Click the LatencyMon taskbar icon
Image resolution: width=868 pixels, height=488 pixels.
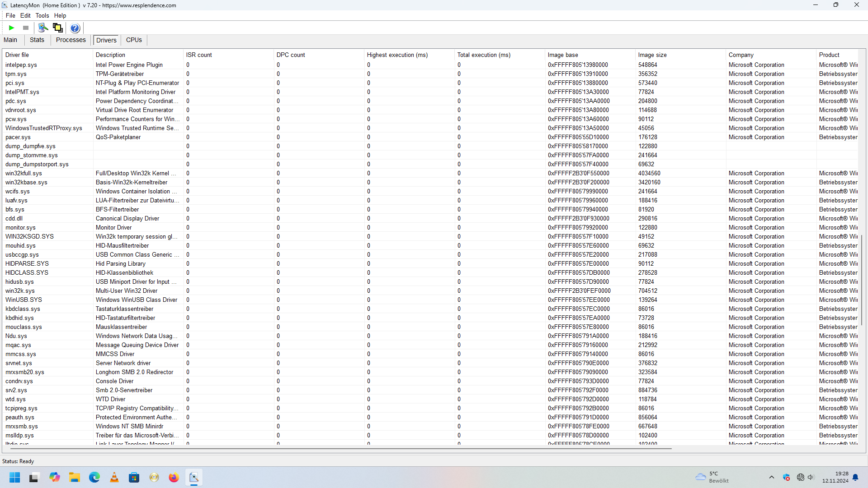coord(194,478)
